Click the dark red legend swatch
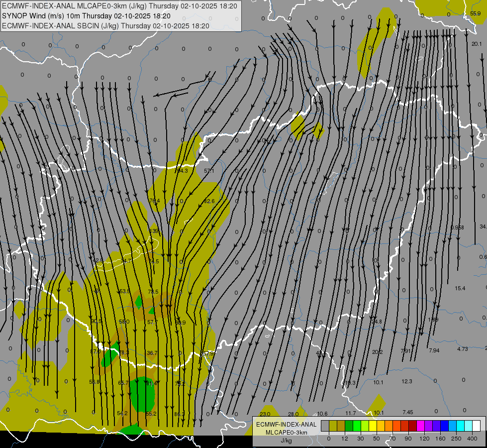 pyautogui.click(x=413, y=426)
